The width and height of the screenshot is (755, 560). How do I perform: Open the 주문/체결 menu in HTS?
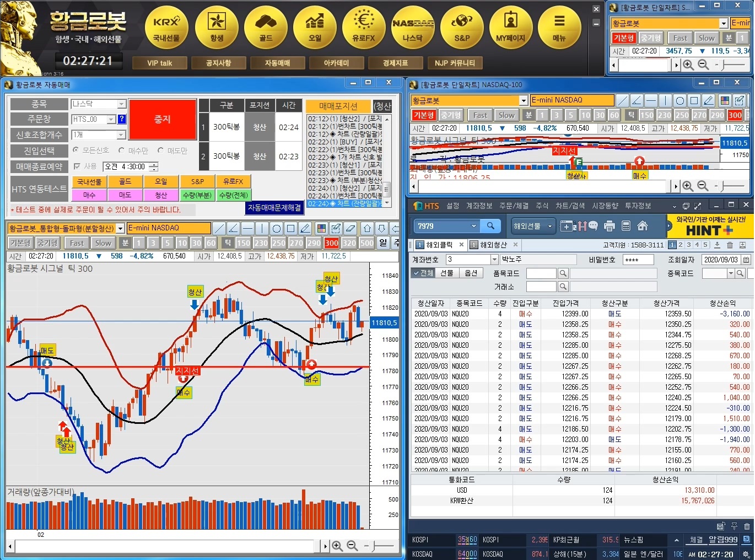pos(514,206)
